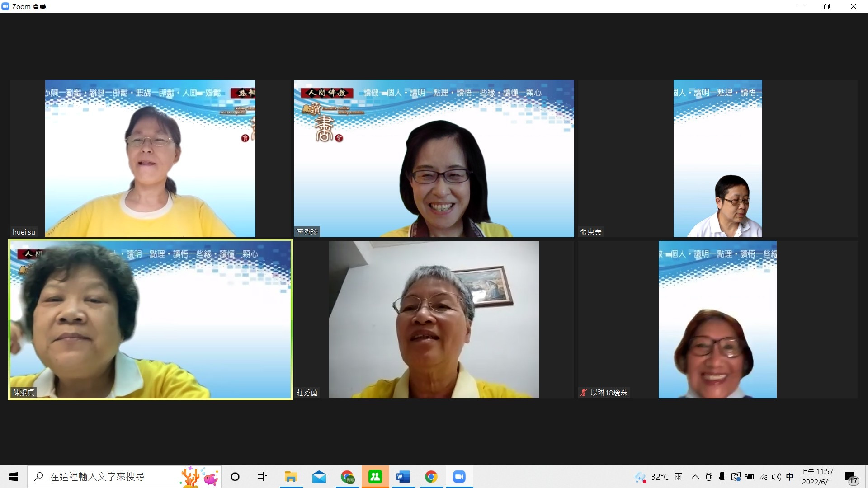This screenshot has width=868, height=488.
Task: Expand hidden system tray icons chevron
Action: [x=695, y=477]
